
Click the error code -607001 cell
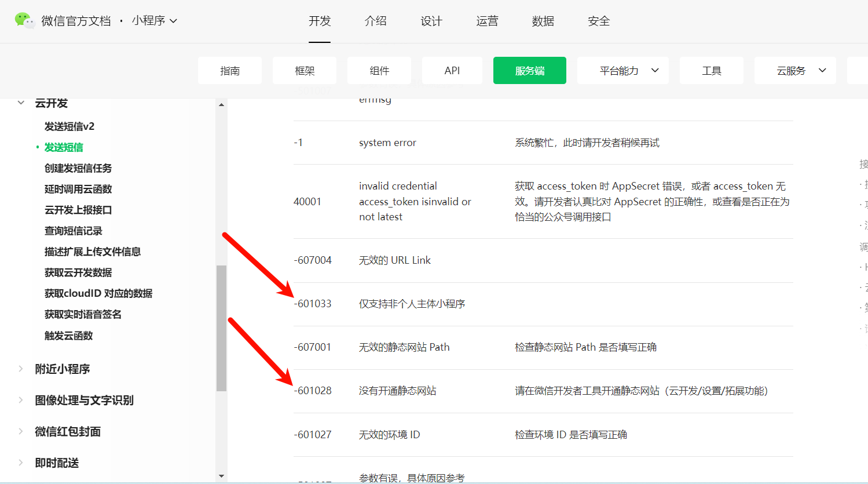click(x=313, y=347)
